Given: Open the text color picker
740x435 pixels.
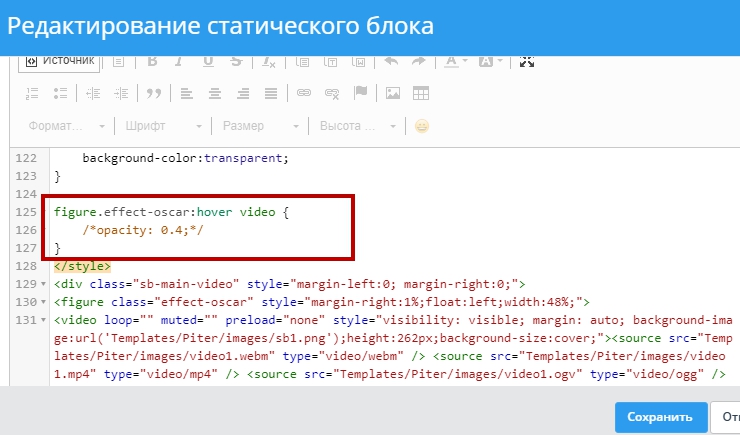Looking at the screenshot, I should tap(455, 61).
